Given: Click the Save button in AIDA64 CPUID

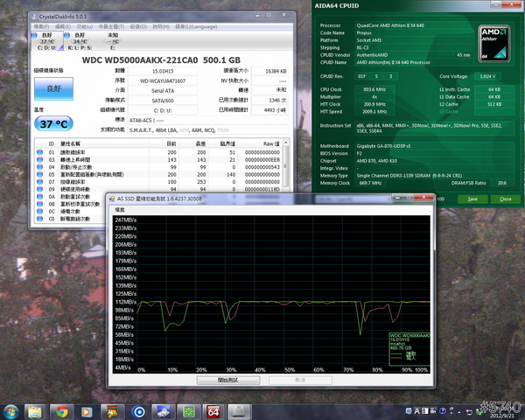Looking at the screenshot, I should (473, 199).
